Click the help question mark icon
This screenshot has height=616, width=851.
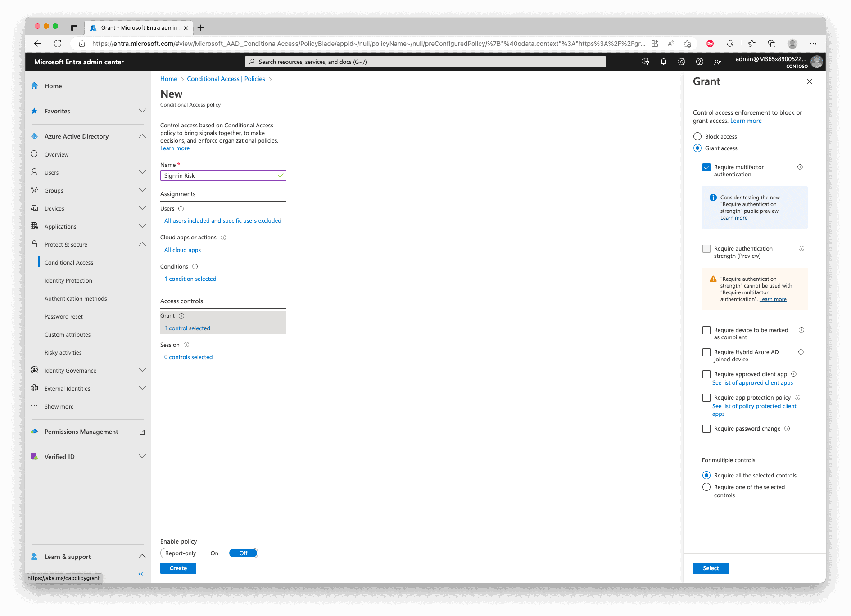pos(699,62)
